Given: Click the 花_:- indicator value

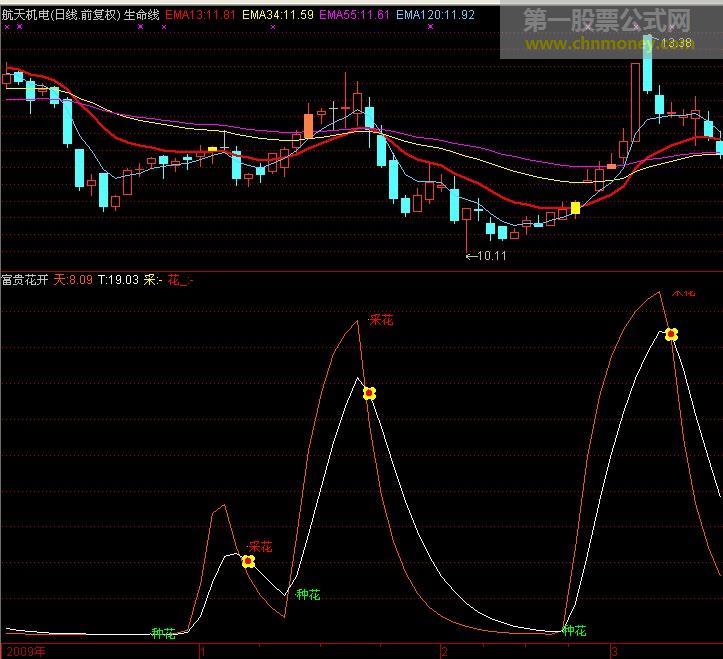Looking at the screenshot, I should pyautogui.click(x=180, y=280).
